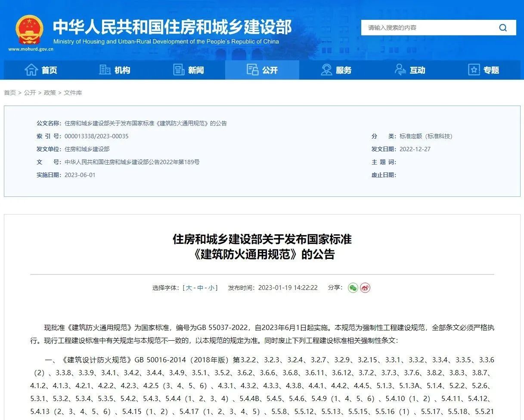Open the 专题 star icon section
The height and width of the screenshot is (420, 524).
[x=474, y=70]
